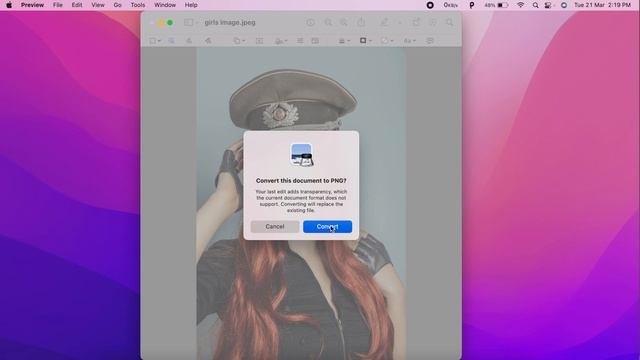Select the Text tool
Viewport: 640px width, 360px height.
click(x=259, y=41)
